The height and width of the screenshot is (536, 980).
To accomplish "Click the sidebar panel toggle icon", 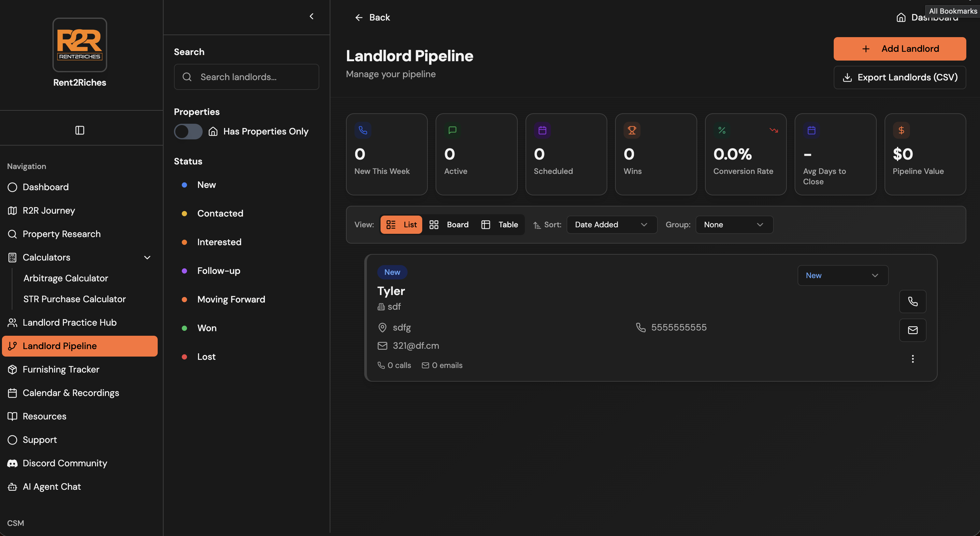I will 79,130.
